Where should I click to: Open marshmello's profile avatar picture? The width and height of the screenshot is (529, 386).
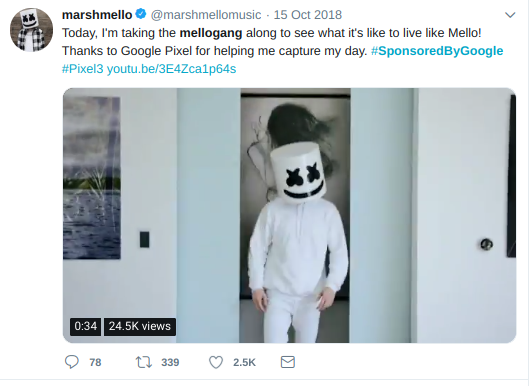(x=31, y=30)
